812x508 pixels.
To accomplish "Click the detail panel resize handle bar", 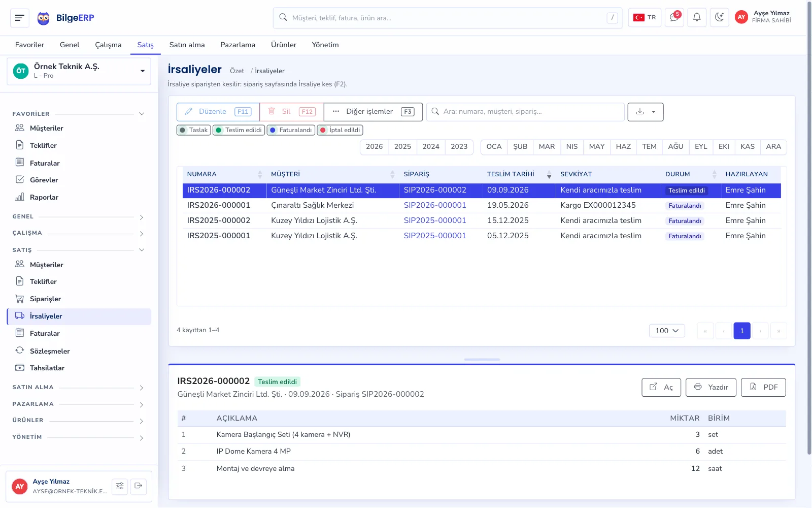I will click(482, 359).
